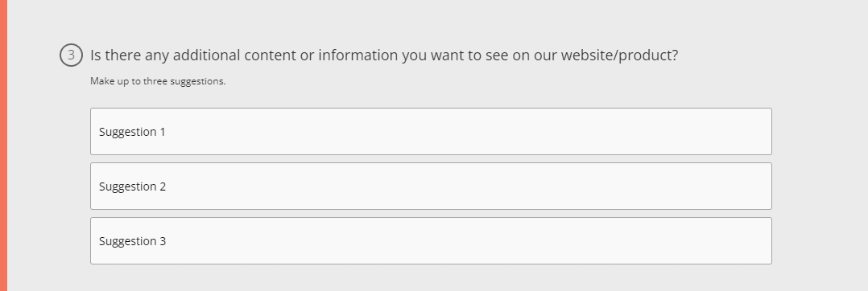
Task: Click the 'Make up to three suggestions.' helper text
Action: click(158, 81)
